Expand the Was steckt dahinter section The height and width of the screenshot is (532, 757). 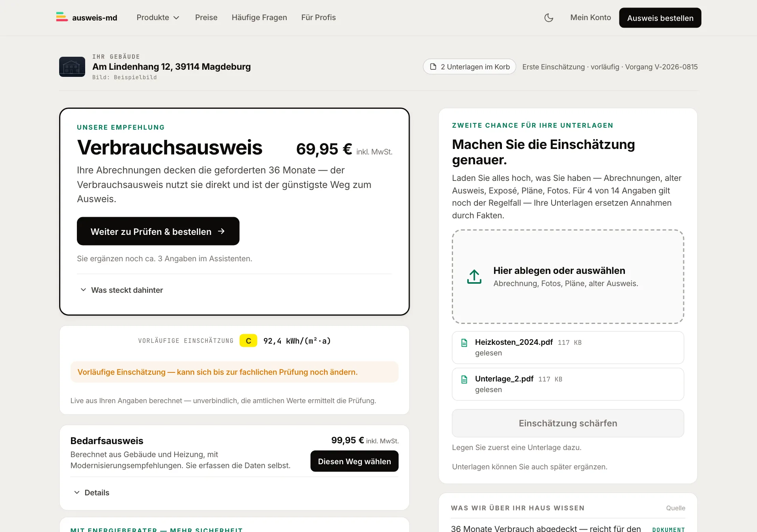pyautogui.click(x=122, y=290)
